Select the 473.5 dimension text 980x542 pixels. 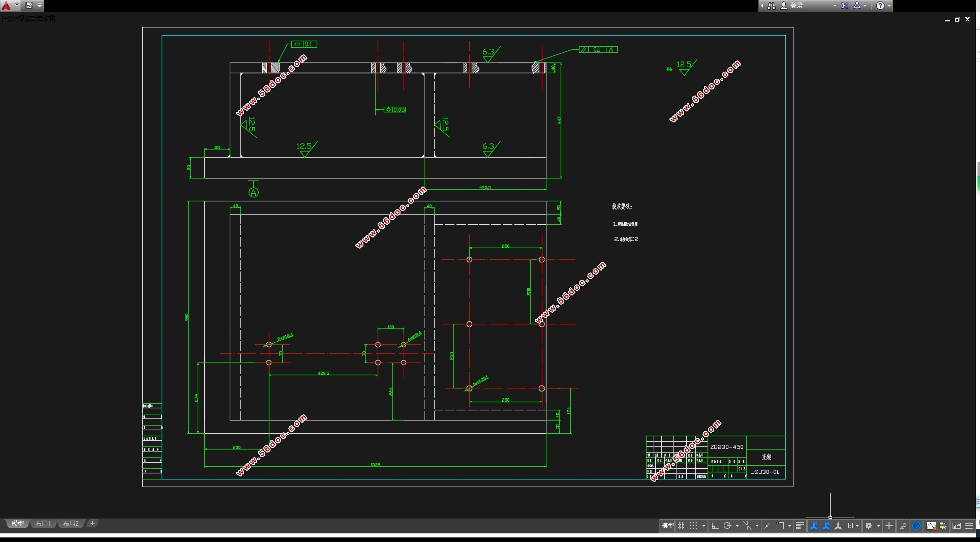tap(485, 188)
